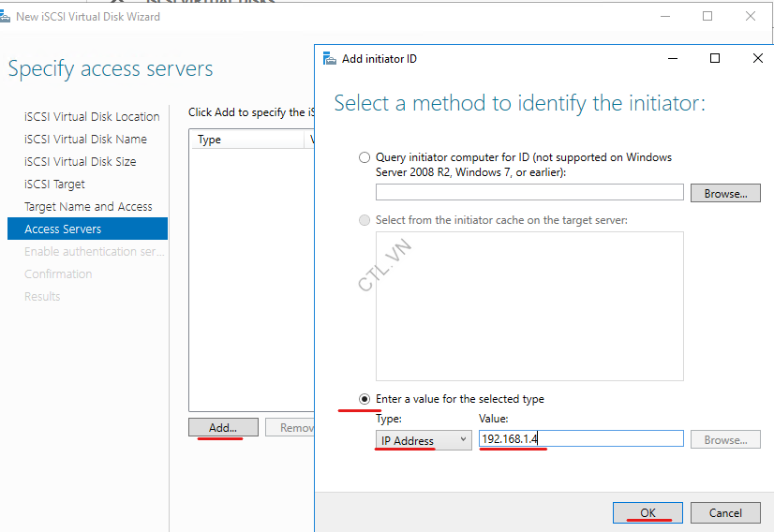Viewport: 774px width, 532px height.
Task: Minimize the Add initiator ID dialog
Action: pos(672,58)
